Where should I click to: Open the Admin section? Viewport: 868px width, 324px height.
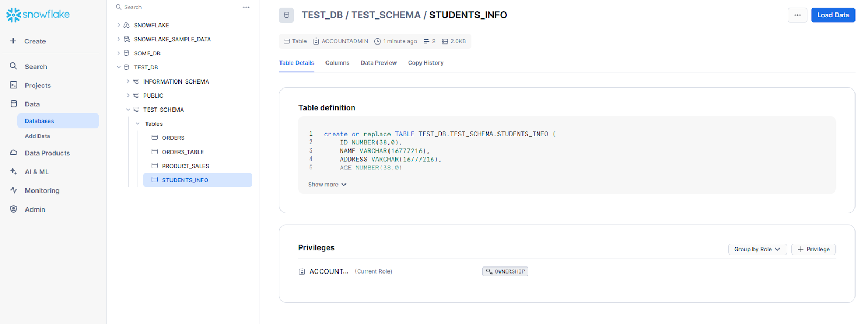[35, 209]
